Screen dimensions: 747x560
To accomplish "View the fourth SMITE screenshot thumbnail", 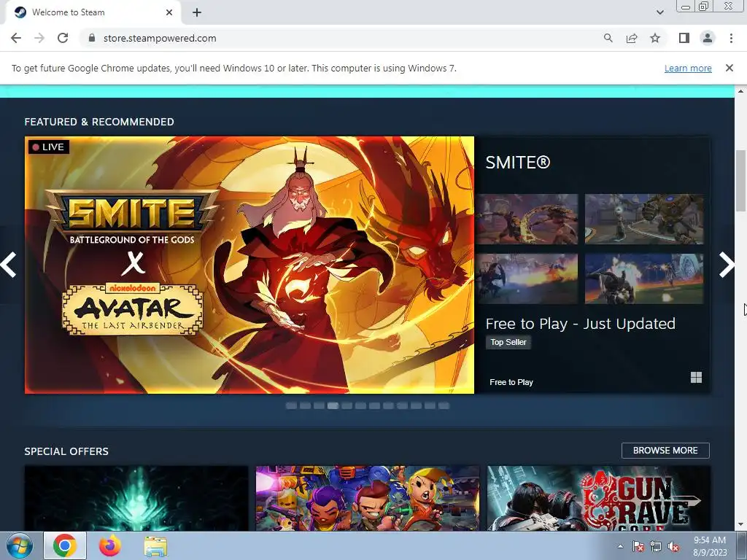I will 643,279.
